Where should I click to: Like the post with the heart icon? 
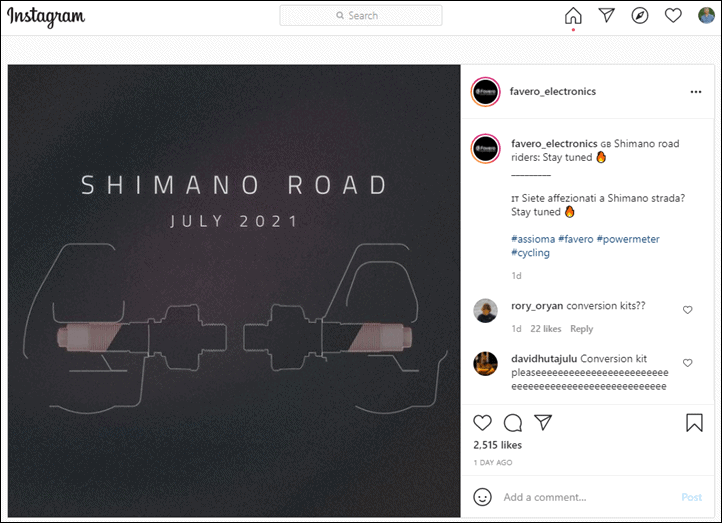(x=482, y=423)
